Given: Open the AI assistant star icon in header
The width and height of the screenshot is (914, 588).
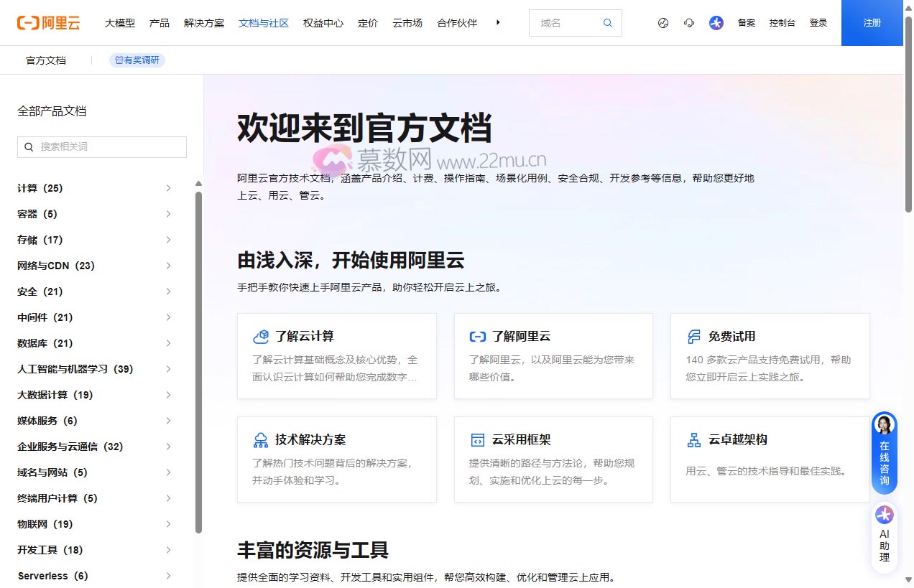Looking at the screenshot, I should coord(716,22).
